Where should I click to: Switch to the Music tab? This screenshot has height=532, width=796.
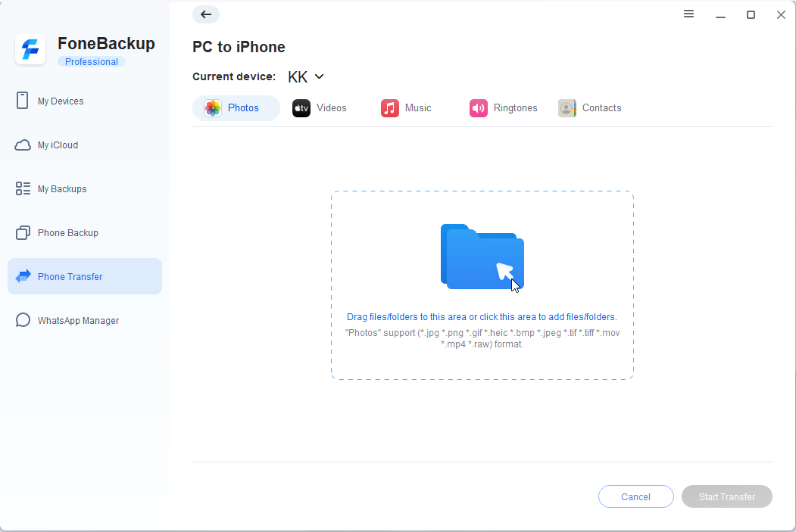406,108
